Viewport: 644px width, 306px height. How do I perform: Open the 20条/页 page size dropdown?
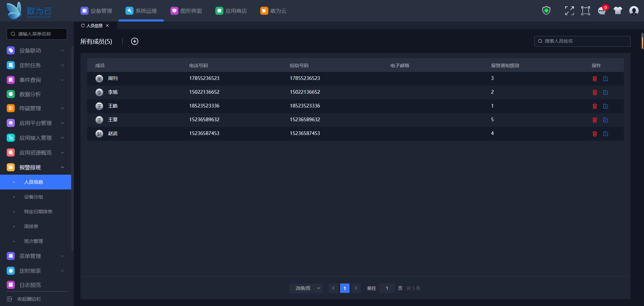coord(306,288)
